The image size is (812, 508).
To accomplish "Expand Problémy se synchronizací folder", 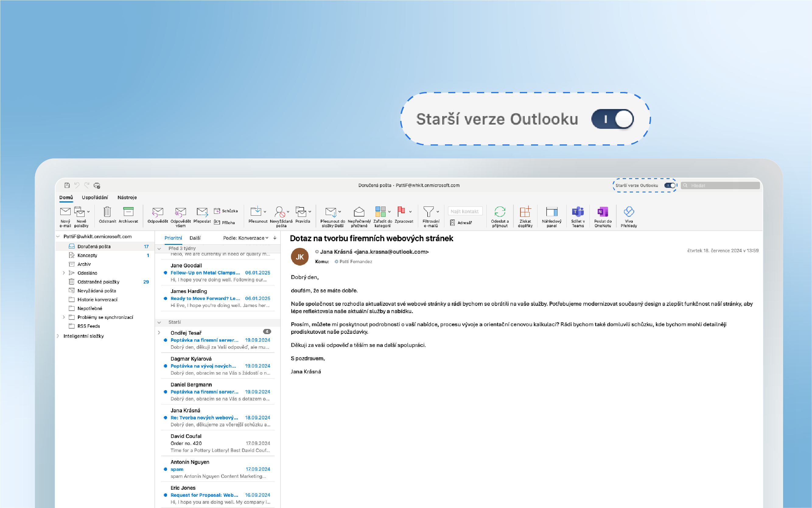I will coord(64,317).
